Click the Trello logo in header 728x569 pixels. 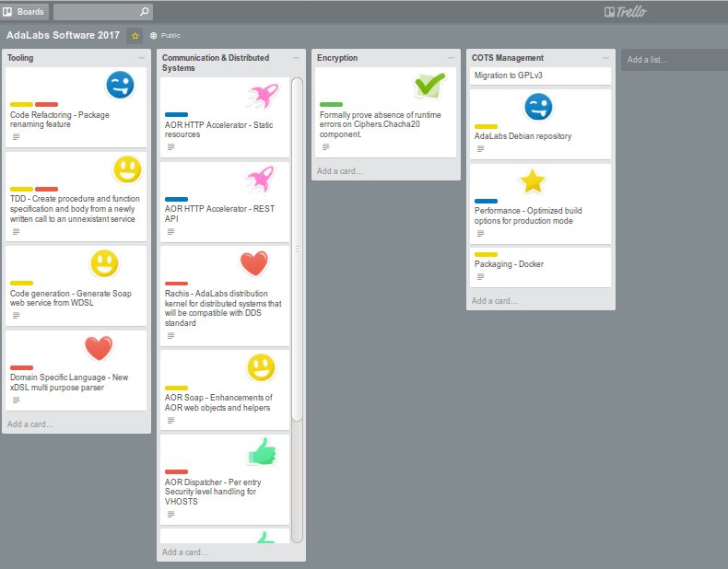click(x=626, y=12)
